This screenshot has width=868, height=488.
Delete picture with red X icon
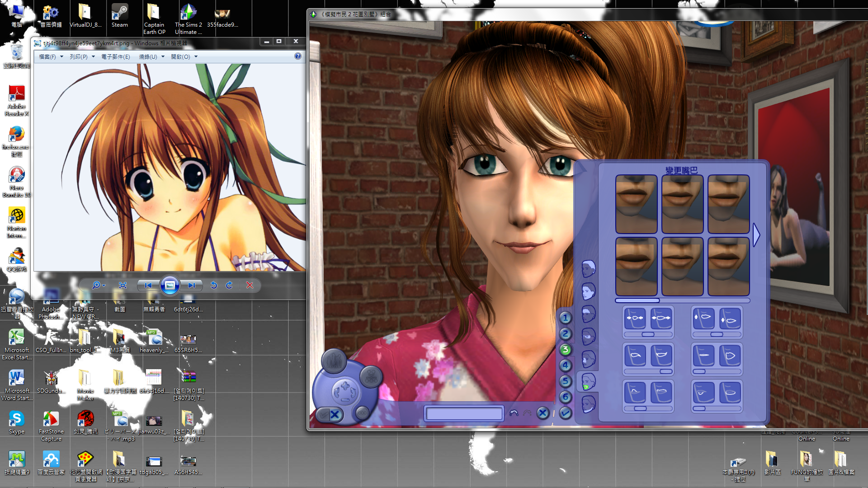(x=250, y=285)
